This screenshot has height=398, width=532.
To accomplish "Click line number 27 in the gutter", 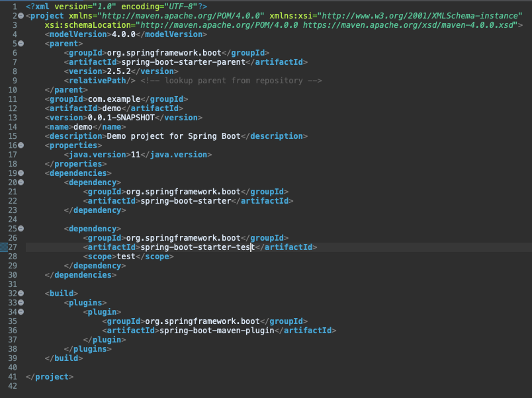I will [x=13, y=247].
